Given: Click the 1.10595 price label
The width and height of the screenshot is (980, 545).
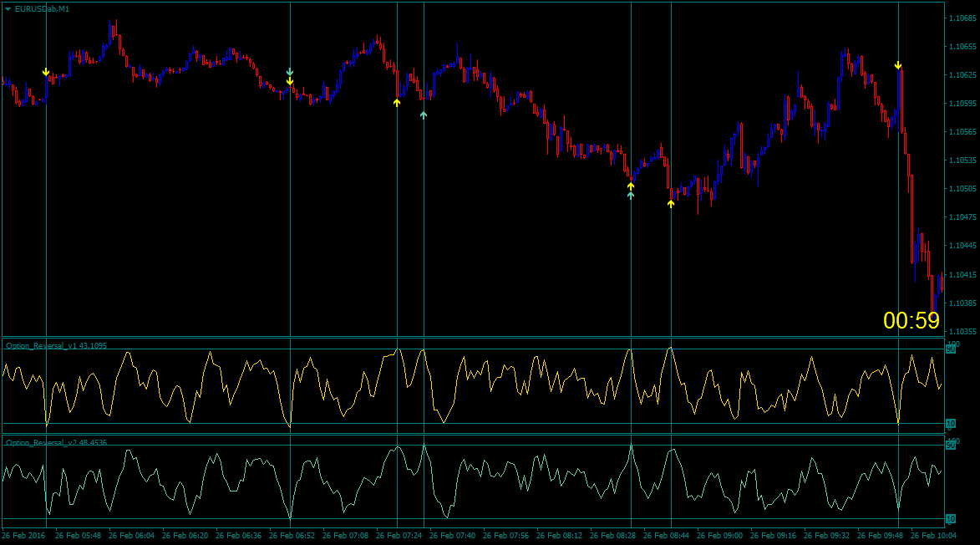Looking at the screenshot, I should tap(962, 104).
